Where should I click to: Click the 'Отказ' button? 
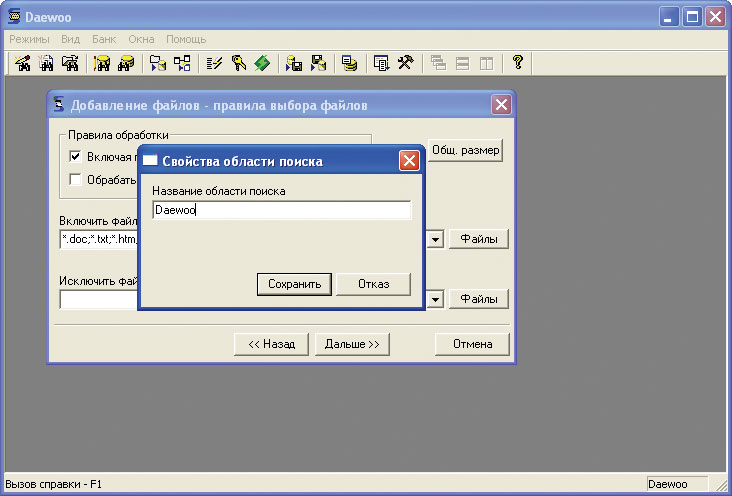point(373,284)
